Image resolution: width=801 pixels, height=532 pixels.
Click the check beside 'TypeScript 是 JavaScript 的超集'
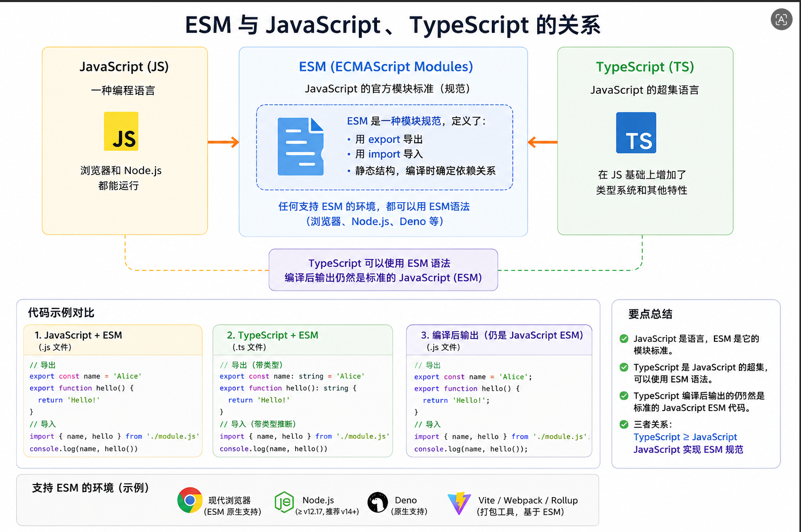[x=624, y=367]
